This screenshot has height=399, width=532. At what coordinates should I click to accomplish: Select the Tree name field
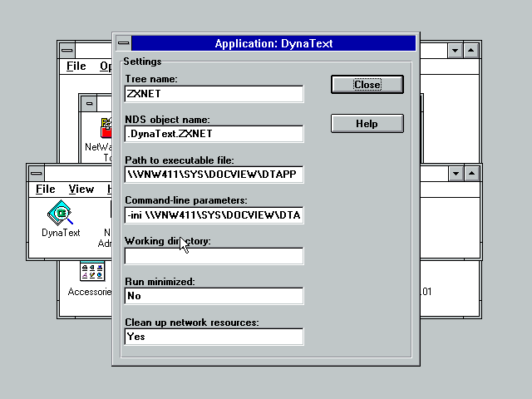pyautogui.click(x=214, y=94)
